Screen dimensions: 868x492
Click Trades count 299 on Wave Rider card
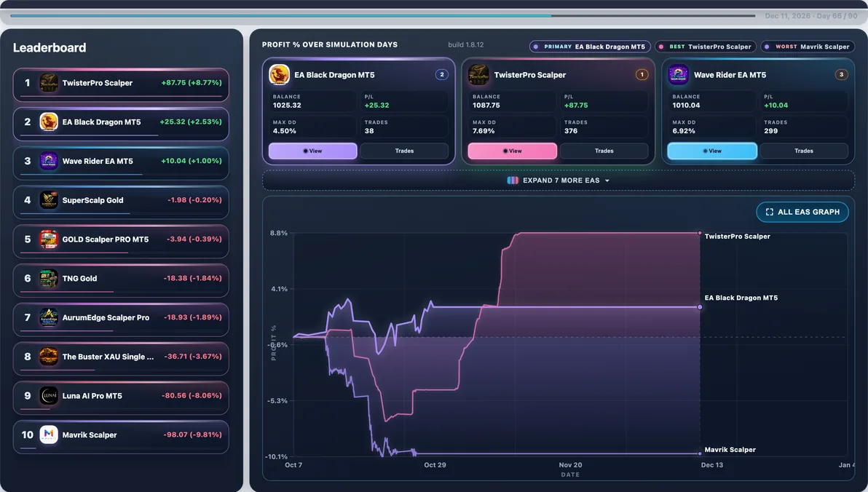click(x=771, y=131)
